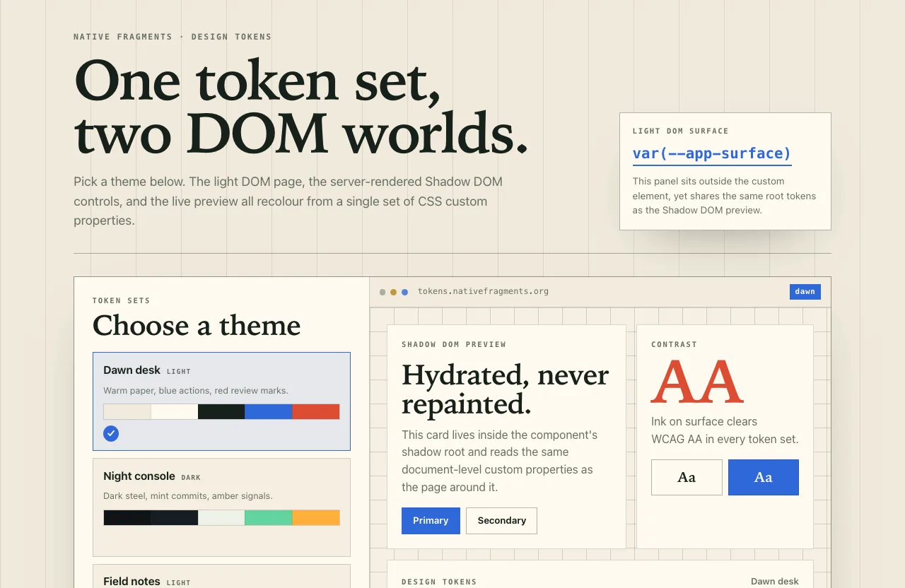The image size is (905, 588).
Task: Open the var(--app-surface) link
Action: [712, 154]
